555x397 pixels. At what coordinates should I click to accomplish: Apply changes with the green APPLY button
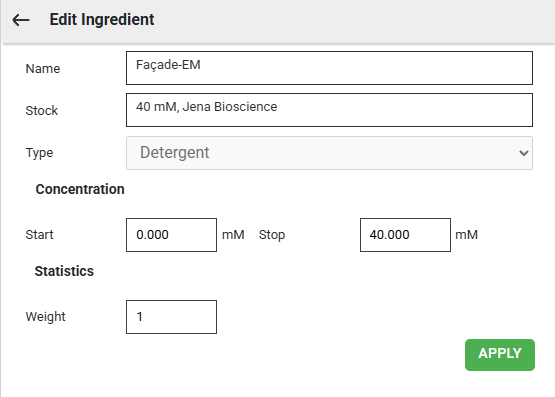click(500, 355)
